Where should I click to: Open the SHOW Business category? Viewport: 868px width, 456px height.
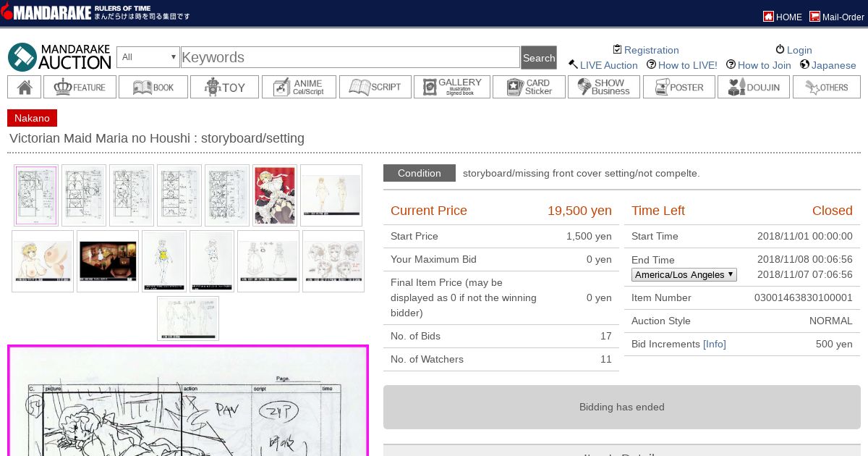click(x=603, y=87)
